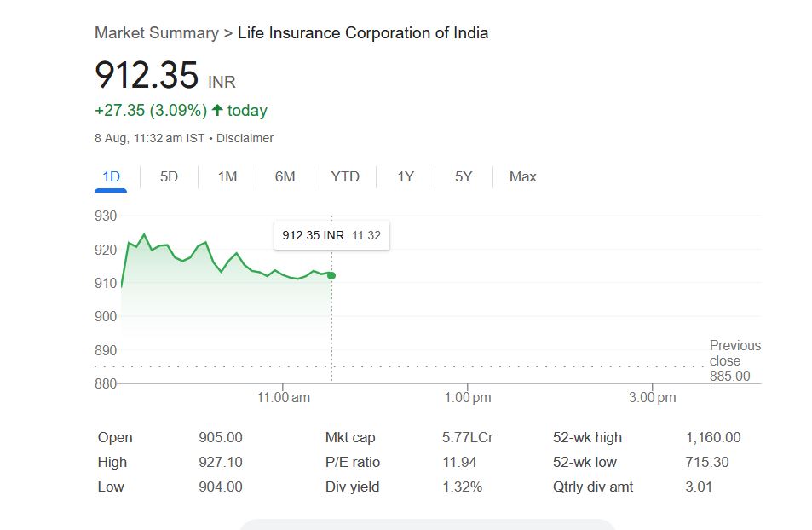Open the YTD chart view
The width and height of the screenshot is (812, 530).
click(x=345, y=177)
